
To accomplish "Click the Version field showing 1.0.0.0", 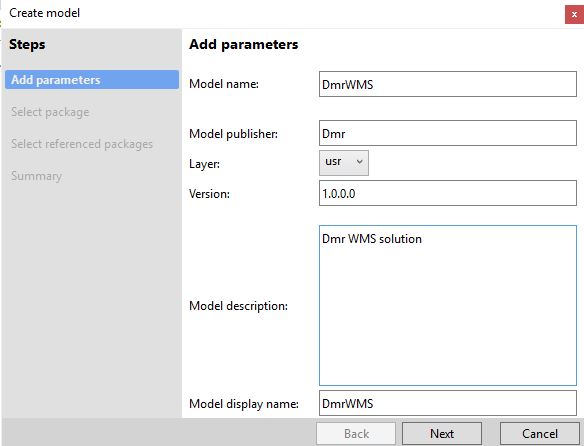I will pyautogui.click(x=448, y=193).
